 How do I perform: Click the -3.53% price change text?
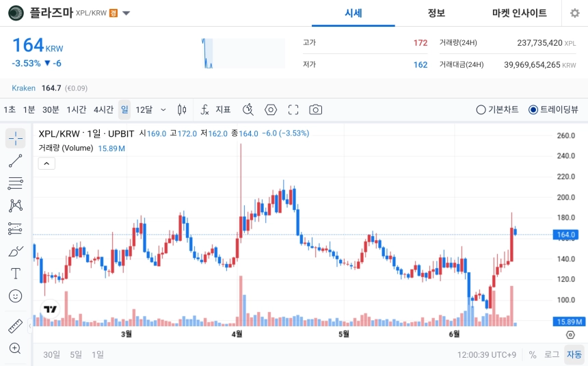(26, 63)
